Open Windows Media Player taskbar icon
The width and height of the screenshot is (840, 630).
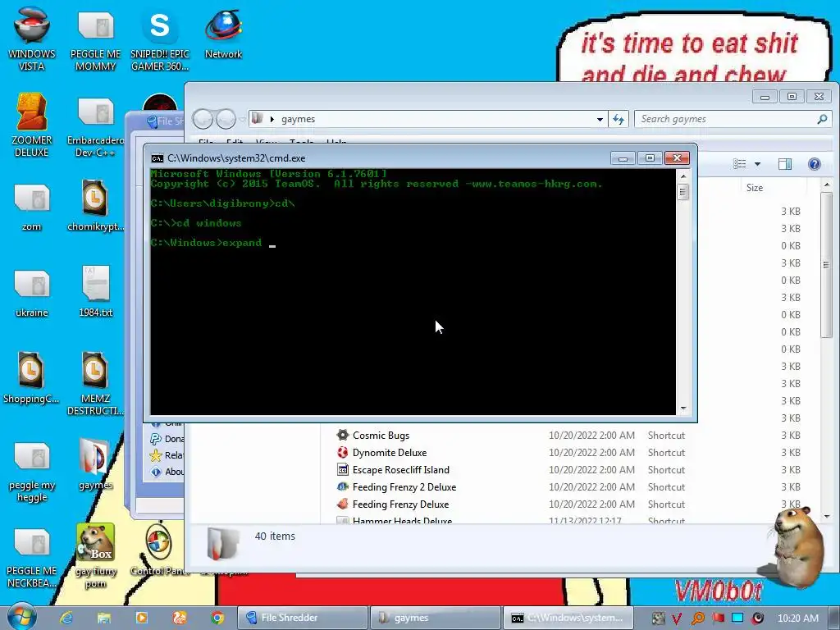pyautogui.click(x=142, y=618)
